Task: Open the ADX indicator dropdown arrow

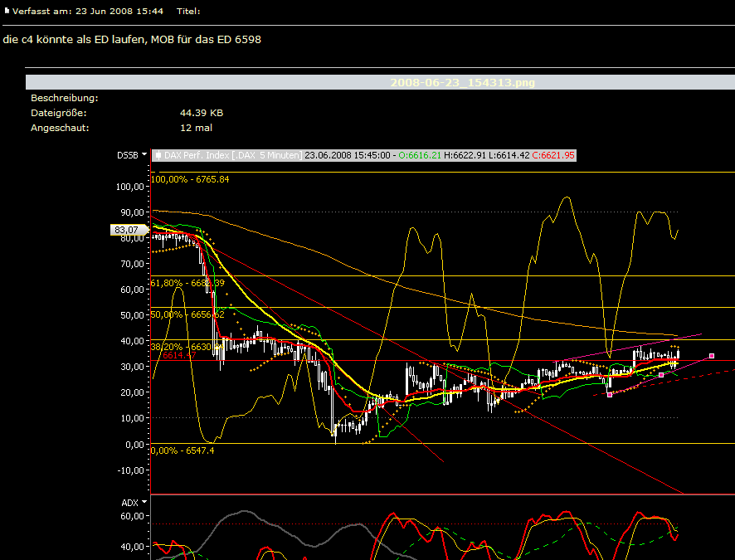Action: click(x=144, y=502)
